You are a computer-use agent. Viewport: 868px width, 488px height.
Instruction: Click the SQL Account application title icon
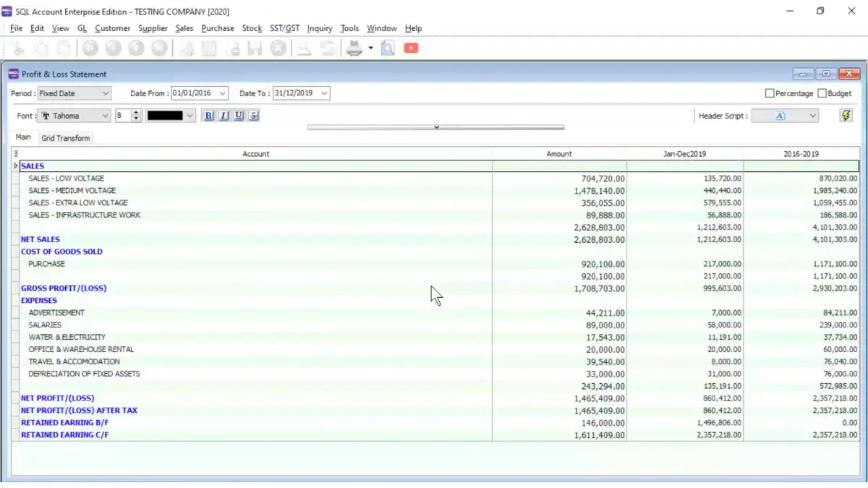7,11
